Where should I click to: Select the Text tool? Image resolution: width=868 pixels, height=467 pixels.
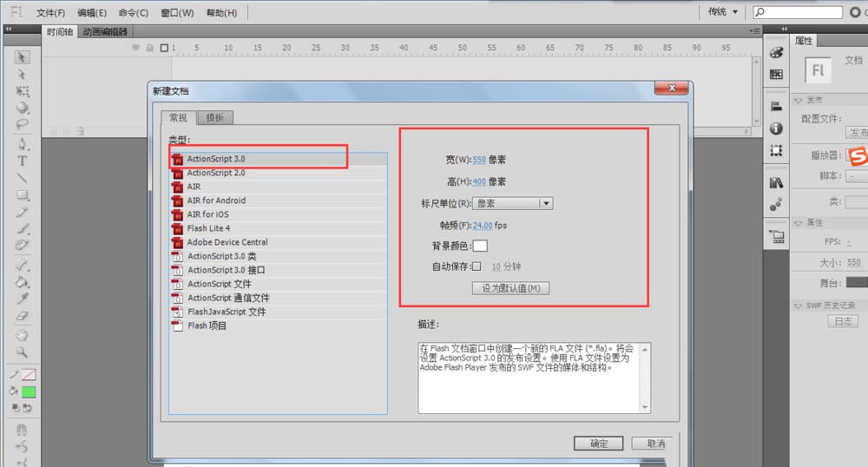(23, 161)
